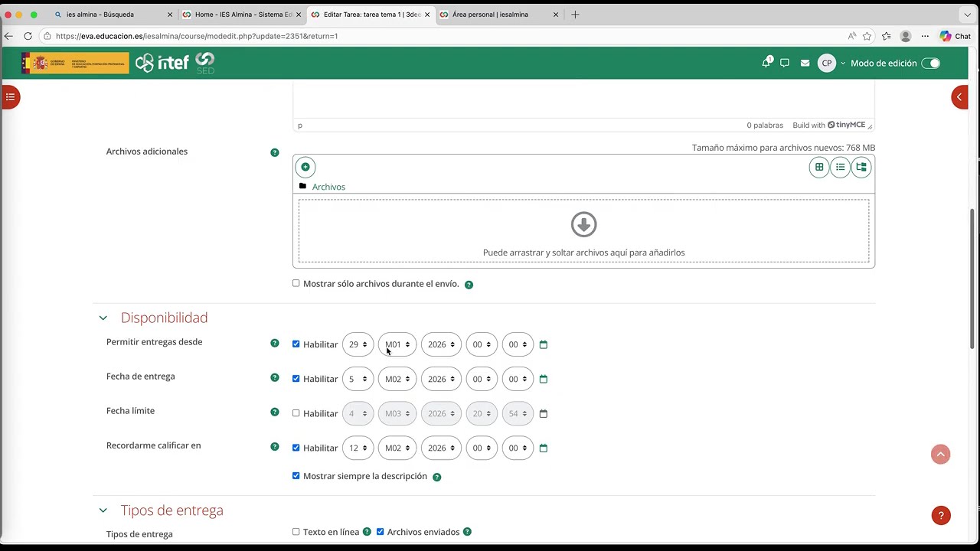Image resolution: width=980 pixels, height=551 pixels.
Task: Switch file manager to folder tree view
Action: pyautogui.click(x=861, y=167)
